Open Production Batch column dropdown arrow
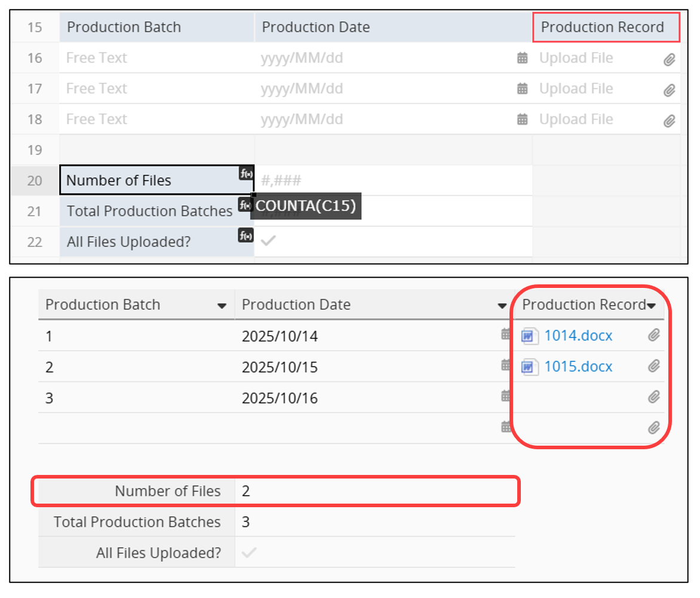 pyautogui.click(x=222, y=306)
